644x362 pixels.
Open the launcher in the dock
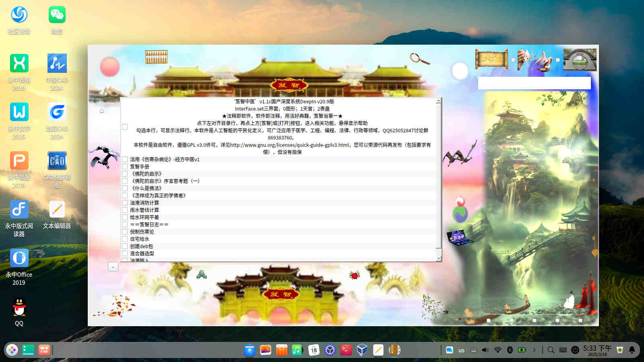pos(12,350)
